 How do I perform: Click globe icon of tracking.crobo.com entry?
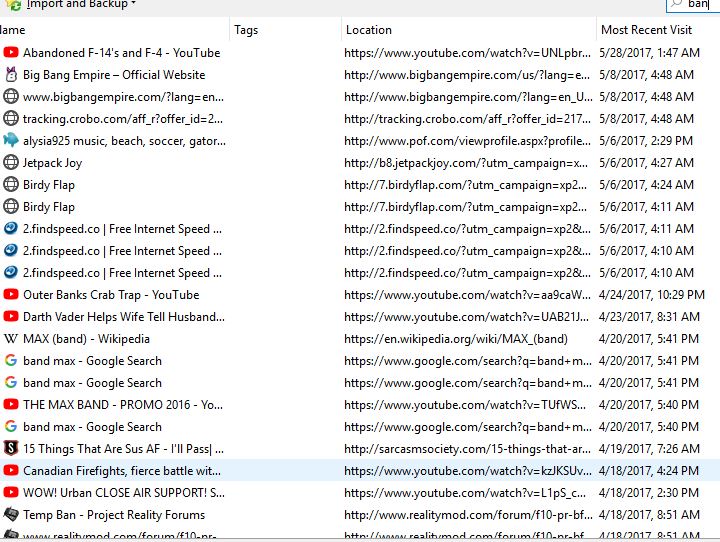point(11,119)
